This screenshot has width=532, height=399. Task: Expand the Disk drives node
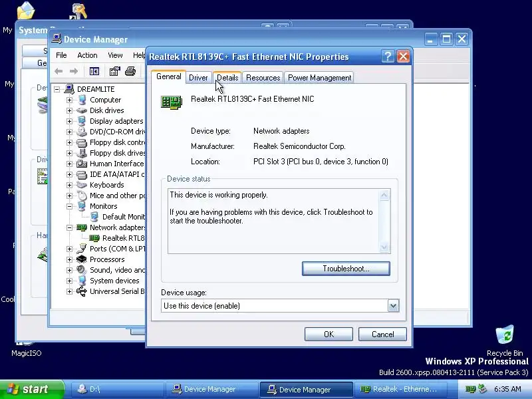pyautogui.click(x=70, y=110)
